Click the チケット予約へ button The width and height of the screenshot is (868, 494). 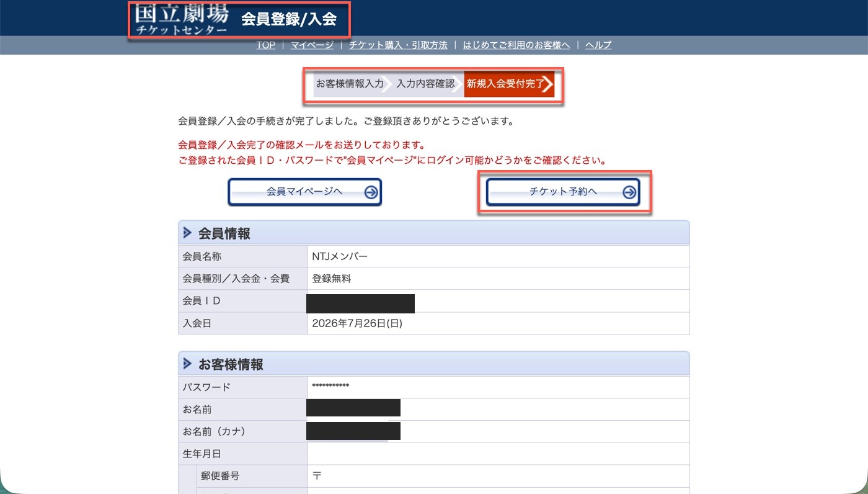(563, 192)
